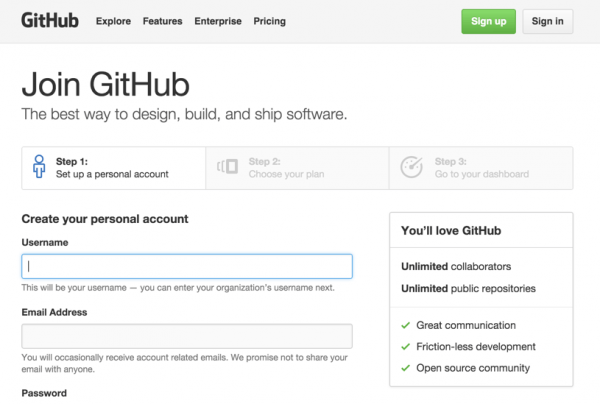Go to the Enterprise page

[x=218, y=21]
